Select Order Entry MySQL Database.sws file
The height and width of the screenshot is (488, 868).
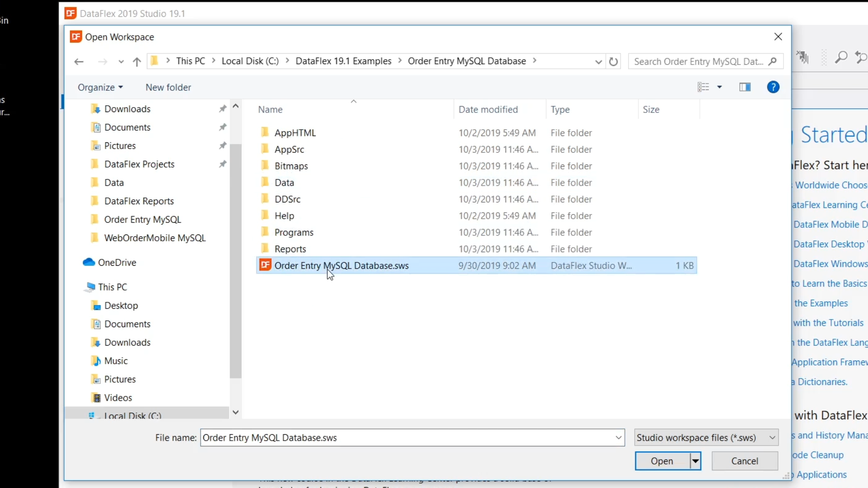click(341, 266)
